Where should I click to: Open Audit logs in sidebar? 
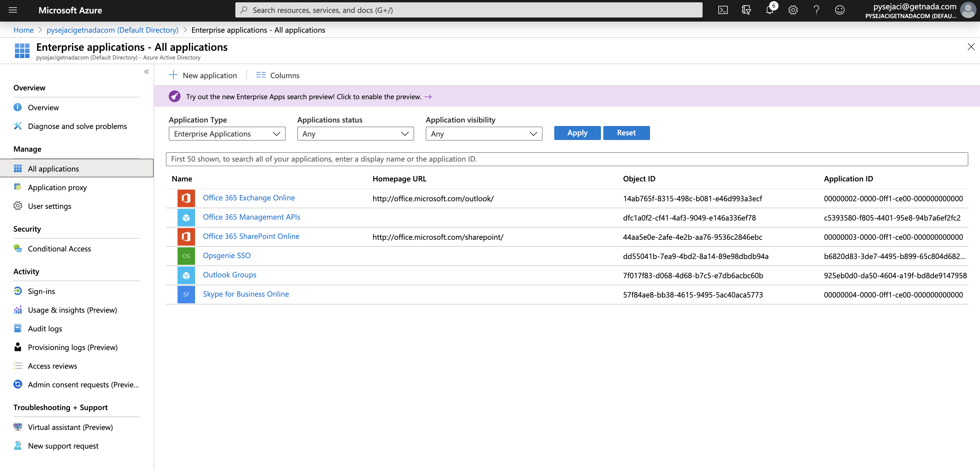click(45, 328)
